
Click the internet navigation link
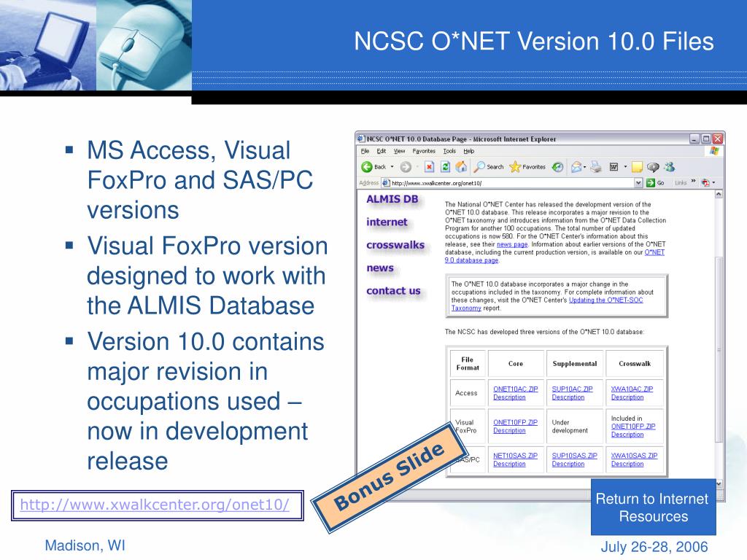click(387, 222)
